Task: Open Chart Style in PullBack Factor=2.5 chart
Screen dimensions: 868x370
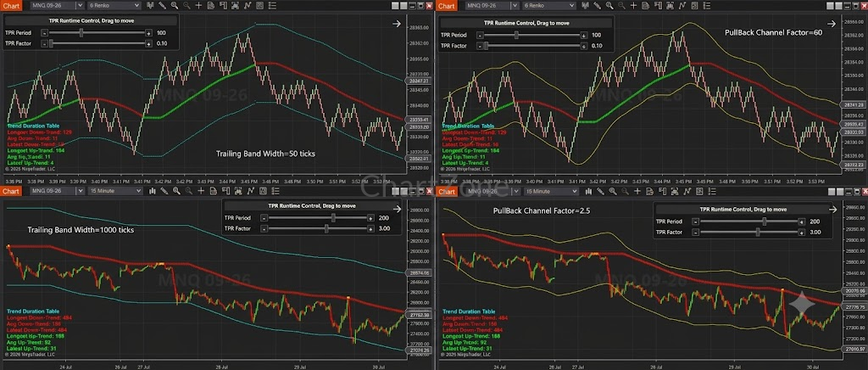Action: tap(588, 191)
